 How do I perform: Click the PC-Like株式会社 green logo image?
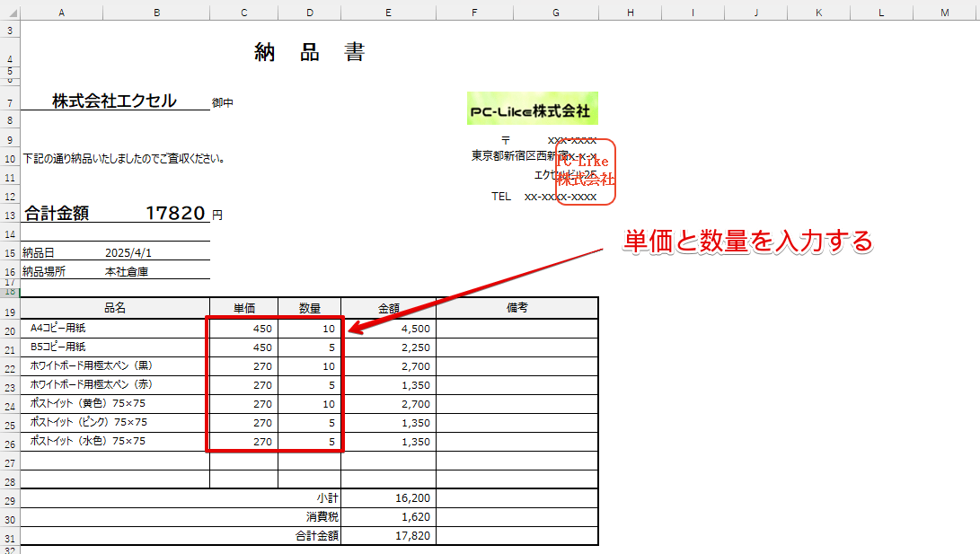click(x=533, y=109)
